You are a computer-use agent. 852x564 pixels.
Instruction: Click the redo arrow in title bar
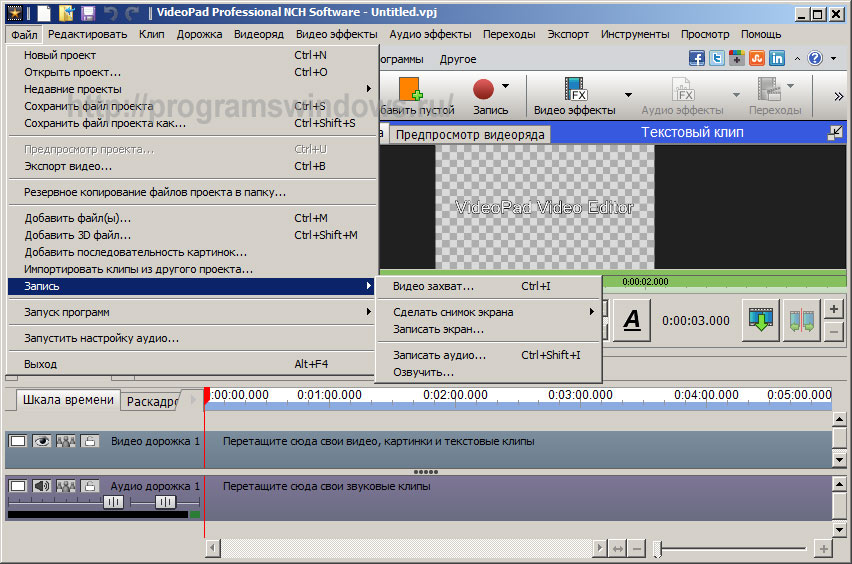pos(131,12)
